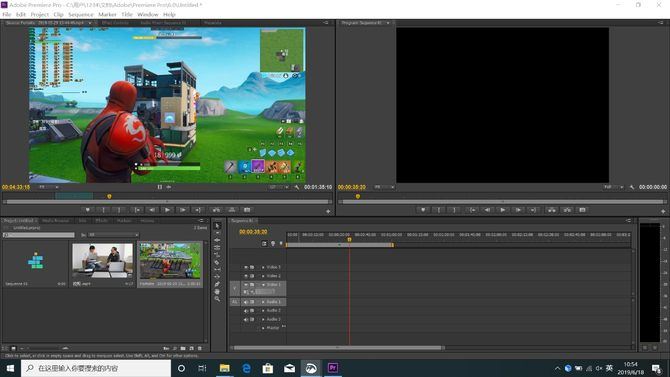Open Program monitor Full resolution dropdown
Image resolution: width=670 pixels, height=377 pixels.
tap(614, 187)
